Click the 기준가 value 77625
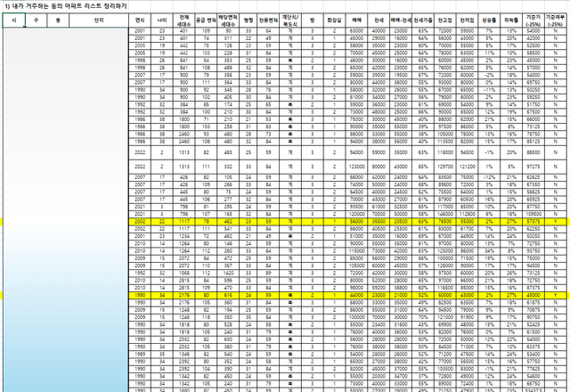570x392 pixels. 533,369
